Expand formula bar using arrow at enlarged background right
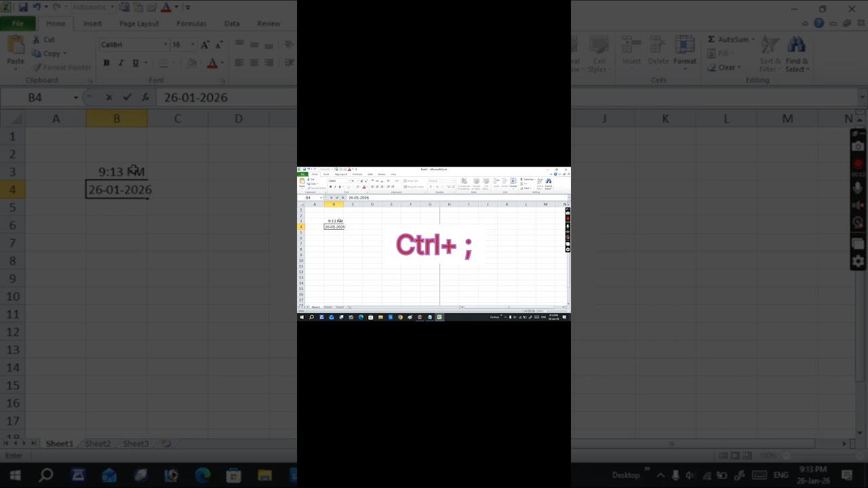Image resolution: width=868 pixels, height=488 pixels. 863,98
